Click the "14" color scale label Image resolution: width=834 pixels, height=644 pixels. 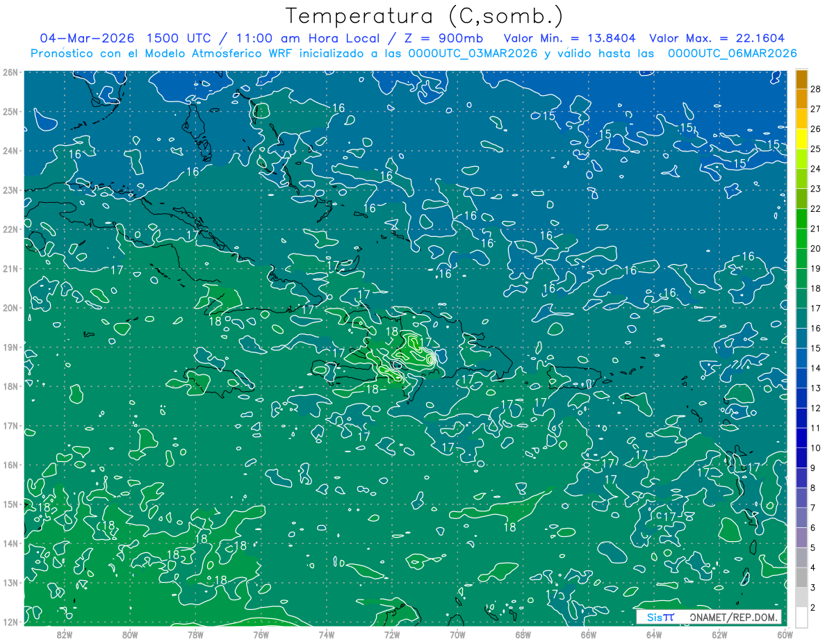pos(816,368)
